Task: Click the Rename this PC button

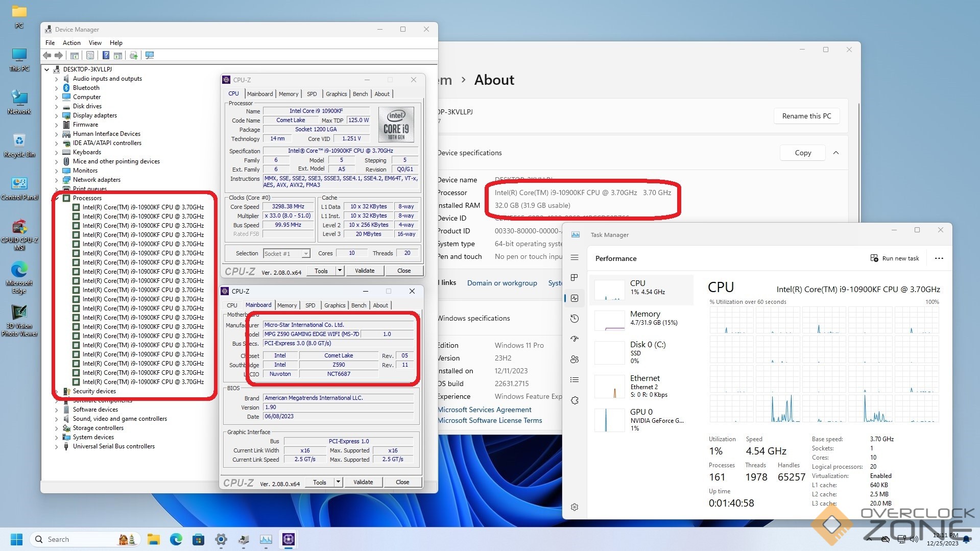Action: (x=806, y=116)
